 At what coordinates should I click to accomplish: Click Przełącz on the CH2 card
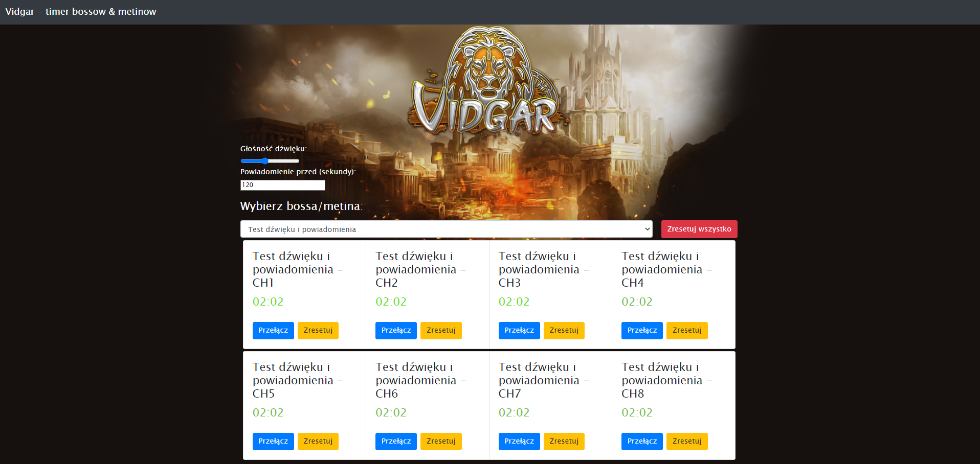tap(396, 331)
